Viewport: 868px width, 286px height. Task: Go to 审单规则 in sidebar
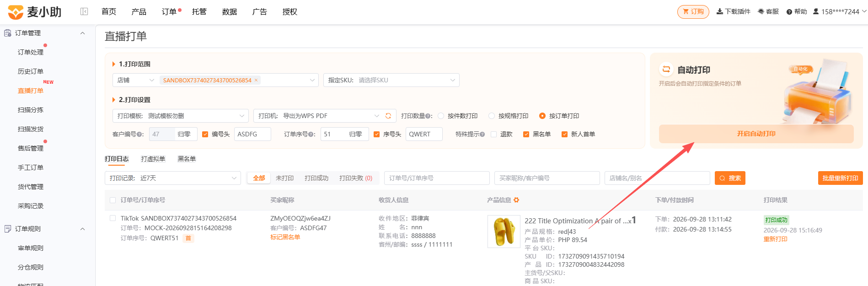31,248
